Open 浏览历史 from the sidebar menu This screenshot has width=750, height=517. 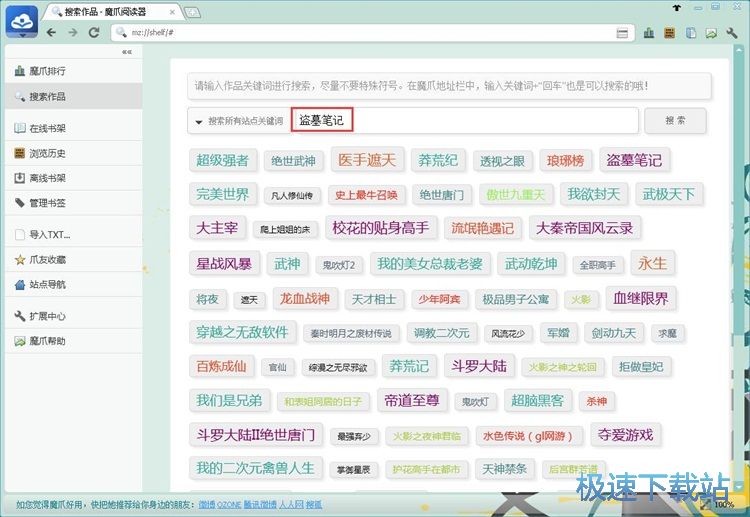tap(46, 153)
